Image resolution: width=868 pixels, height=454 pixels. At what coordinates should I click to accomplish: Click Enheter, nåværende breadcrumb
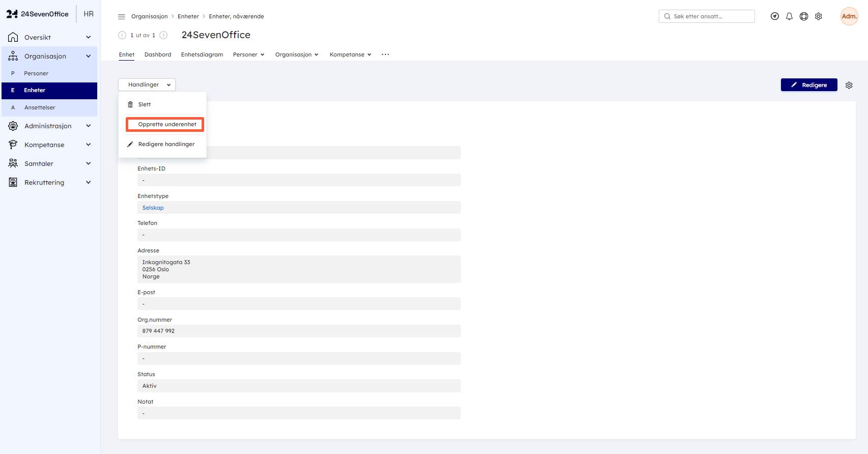coord(236,16)
